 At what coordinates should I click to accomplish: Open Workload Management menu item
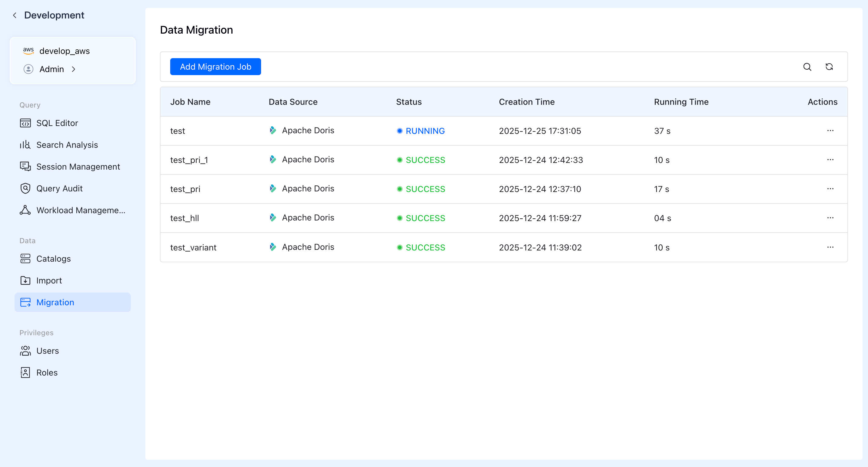coord(80,210)
